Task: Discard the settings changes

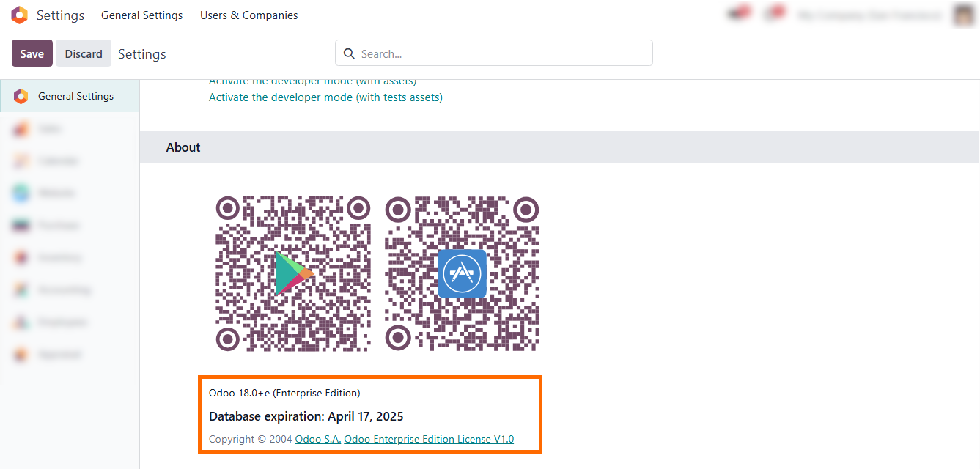Action: (84, 53)
